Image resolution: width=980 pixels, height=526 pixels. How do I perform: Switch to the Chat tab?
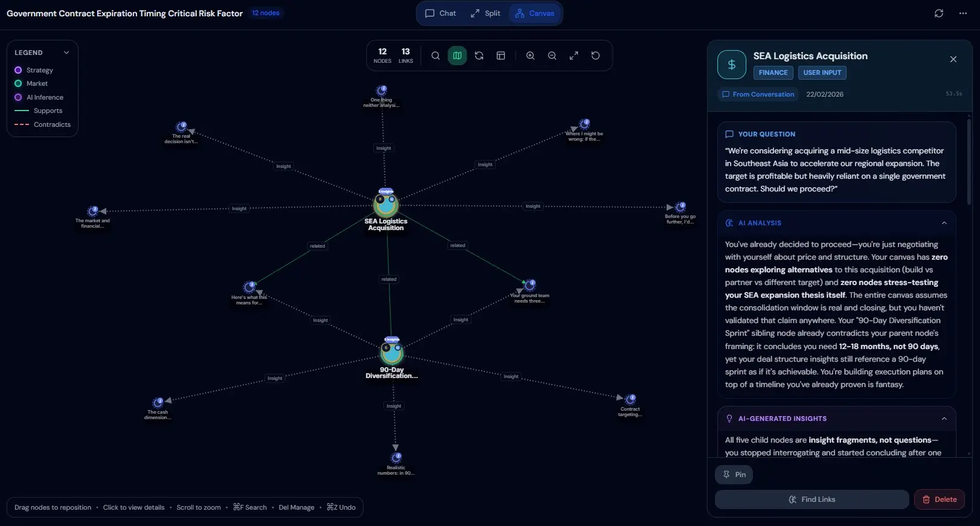(x=441, y=13)
